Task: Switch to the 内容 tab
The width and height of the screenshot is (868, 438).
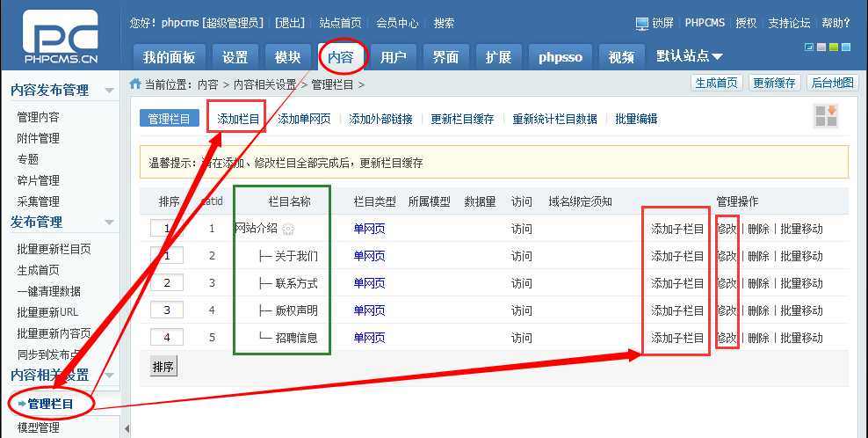Action: tap(341, 57)
